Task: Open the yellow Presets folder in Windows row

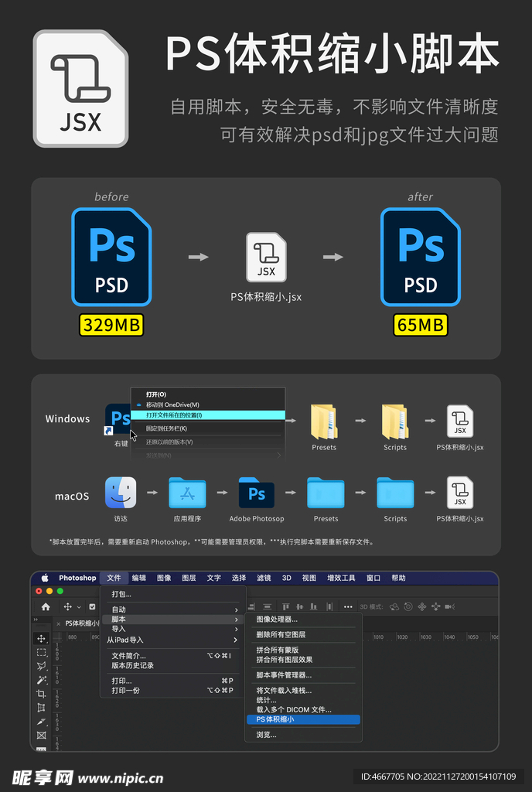Action: (x=324, y=422)
